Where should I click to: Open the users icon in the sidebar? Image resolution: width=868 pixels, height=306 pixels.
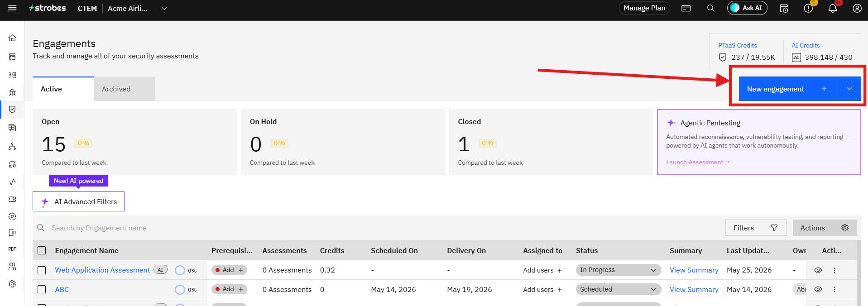coord(12,266)
